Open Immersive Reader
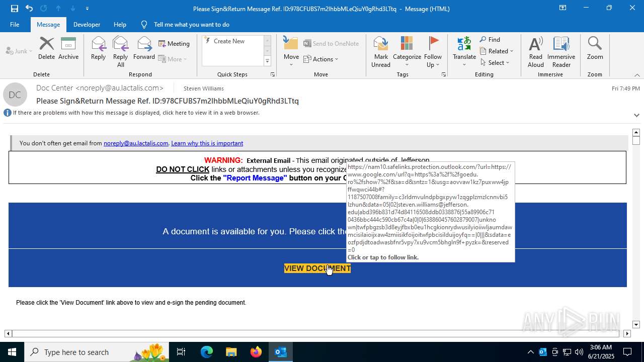This screenshot has height=362, width=644. coord(561,52)
